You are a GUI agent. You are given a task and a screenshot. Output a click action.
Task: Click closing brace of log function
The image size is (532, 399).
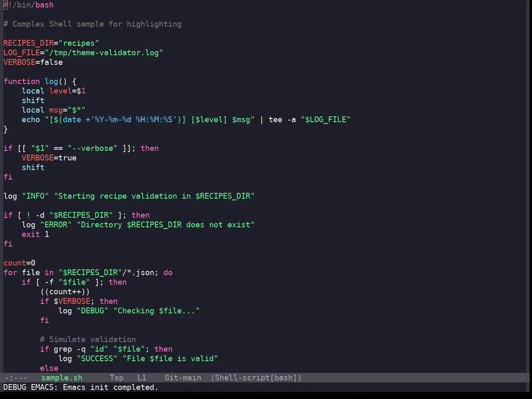coord(6,129)
